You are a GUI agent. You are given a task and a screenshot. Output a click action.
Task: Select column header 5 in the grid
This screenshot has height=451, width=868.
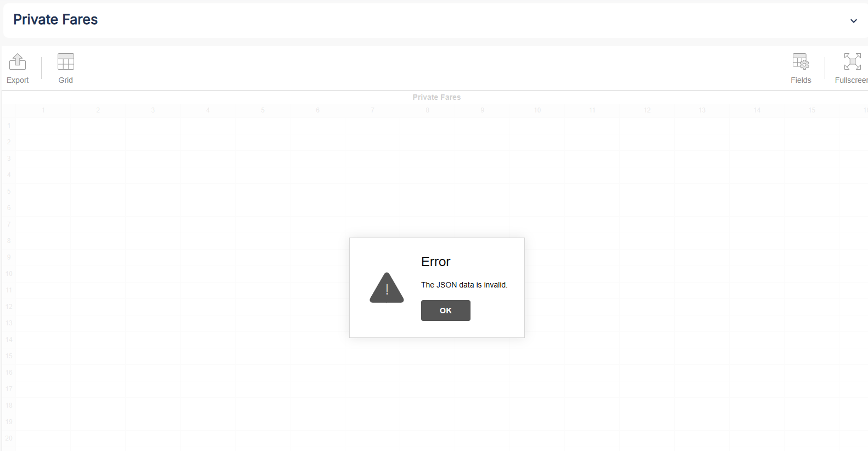pyautogui.click(x=263, y=110)
